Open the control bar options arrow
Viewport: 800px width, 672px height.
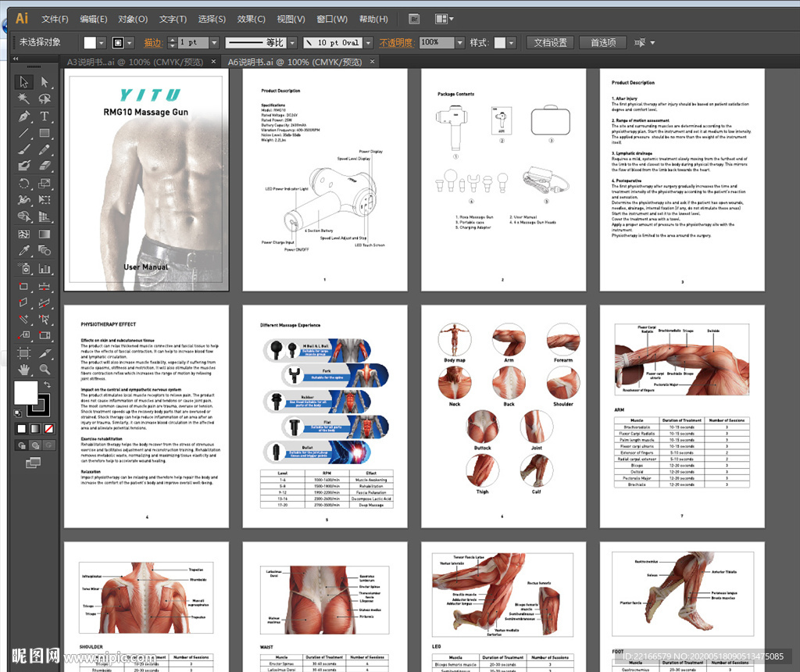tap(652, 43)
